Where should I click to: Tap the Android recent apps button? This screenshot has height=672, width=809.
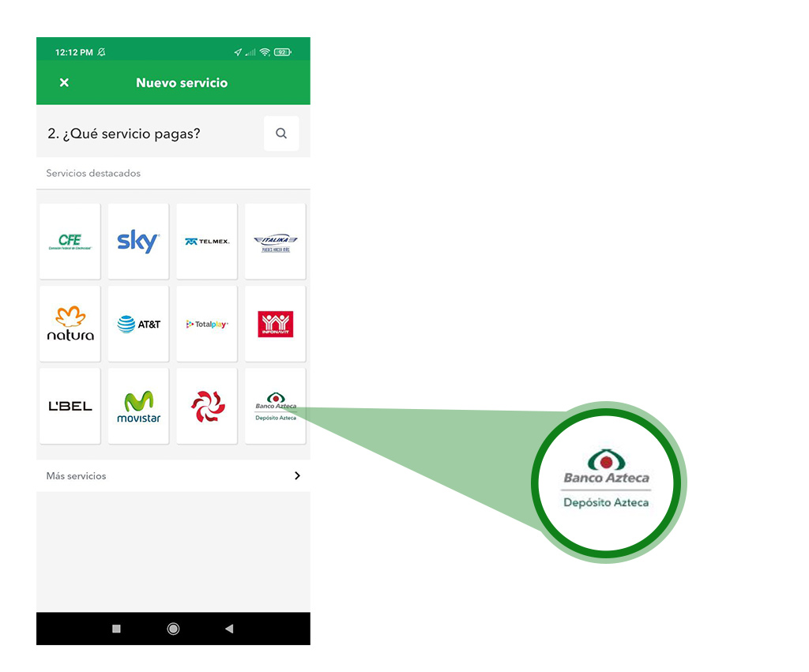pyautogui.click(x=117, y=628)
